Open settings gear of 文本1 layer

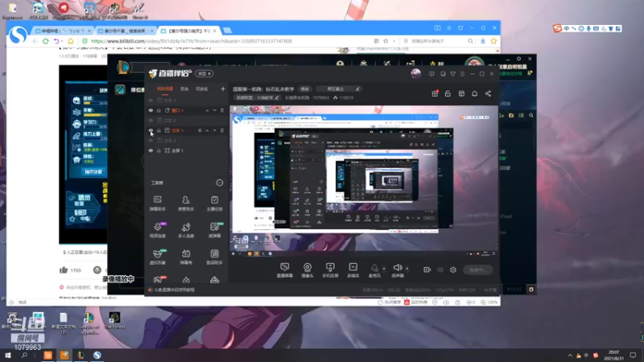pos(200,130)
